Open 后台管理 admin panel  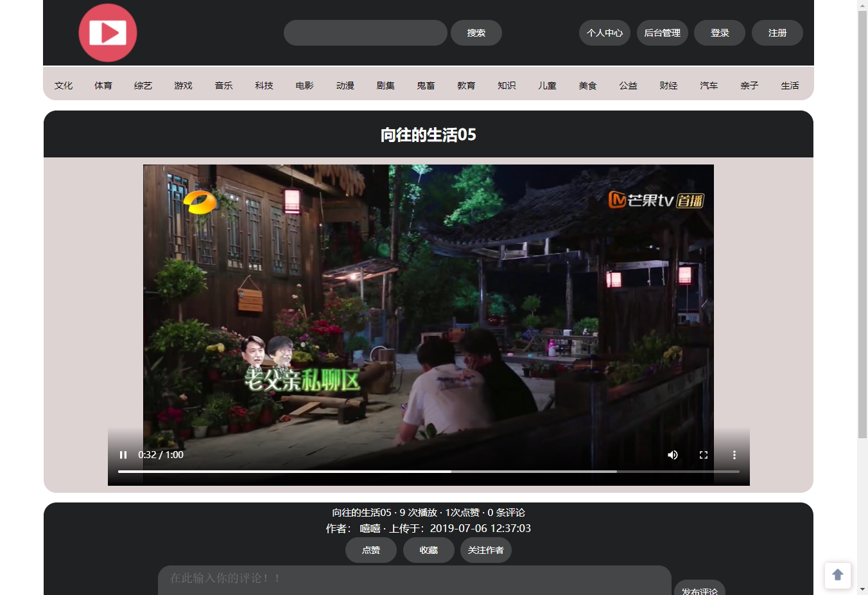(663, 33)
